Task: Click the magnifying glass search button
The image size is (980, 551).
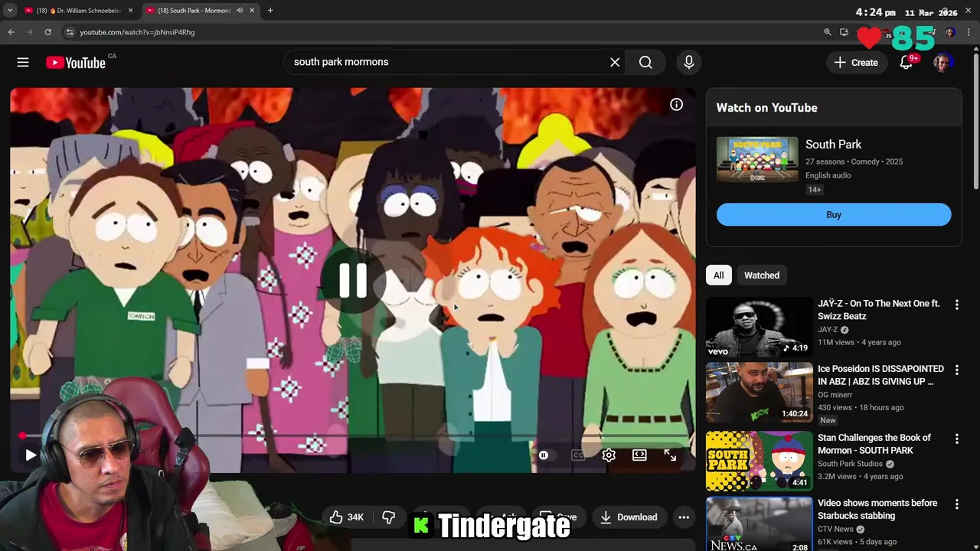Action: pyautogui.click(x=645, y=63)
